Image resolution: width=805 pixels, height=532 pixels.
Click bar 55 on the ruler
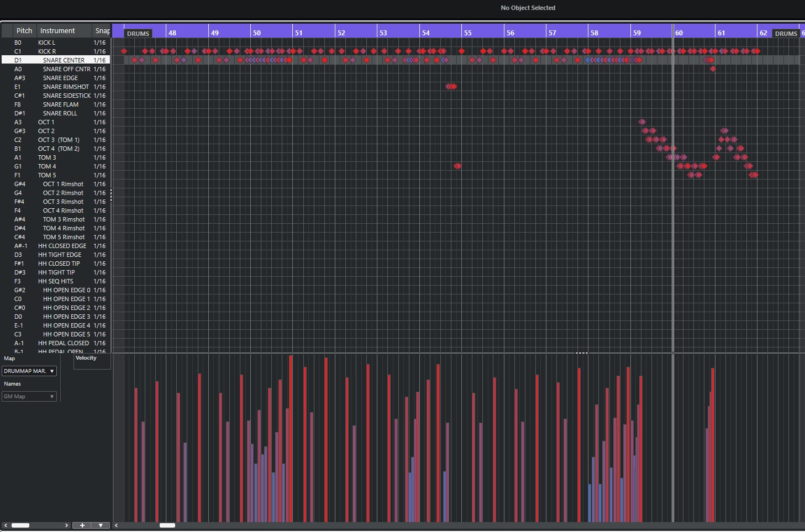467,33
